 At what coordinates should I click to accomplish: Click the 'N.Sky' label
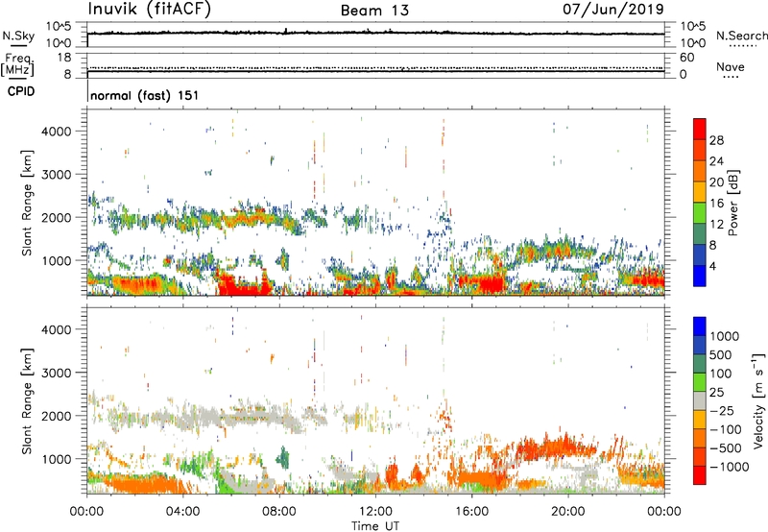(18, 36)
